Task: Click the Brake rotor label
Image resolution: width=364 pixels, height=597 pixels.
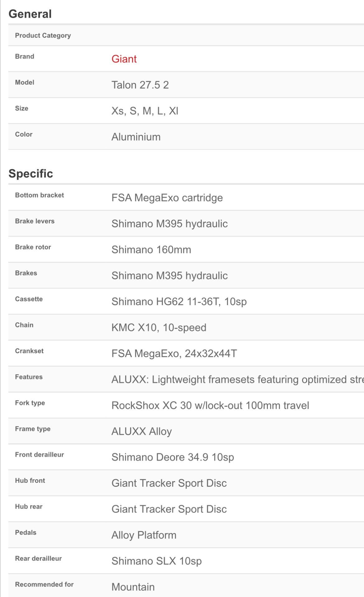Action: point(33,247)
